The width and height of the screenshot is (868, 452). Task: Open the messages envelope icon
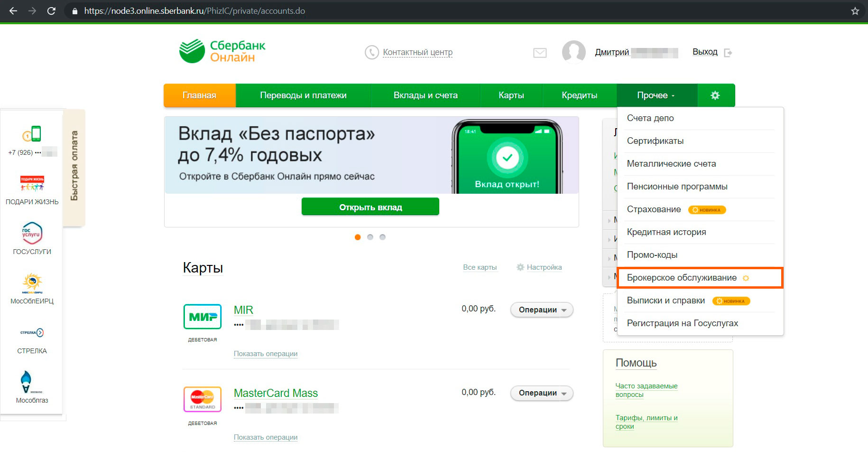(x=540, y=53)
